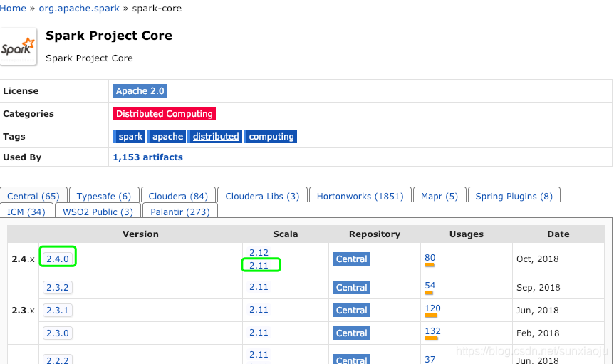The height and width of the screenshot is (364, 614).
Task: Click Central repository badge for 2.3.2
Action: coord(351,287)
